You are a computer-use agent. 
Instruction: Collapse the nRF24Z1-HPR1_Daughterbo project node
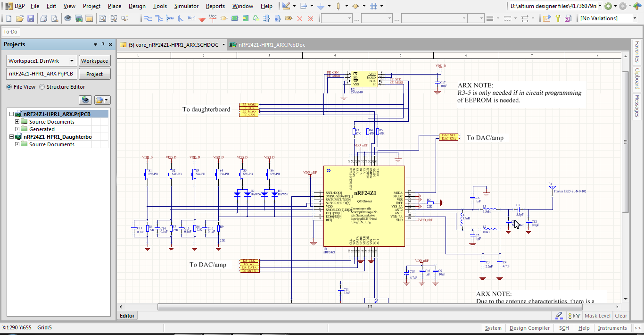pyautogui.click(x=11, y=137)
